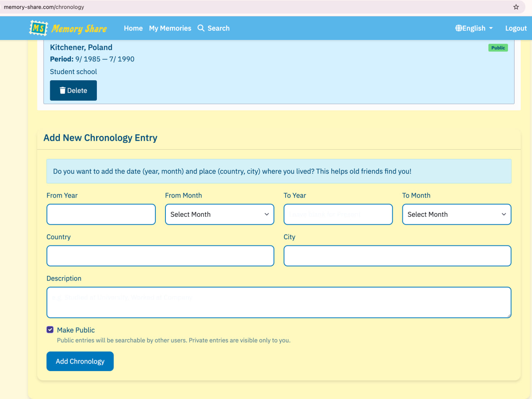
Task: Click the Memory Share stamp logo
Action: coord(38,28)
